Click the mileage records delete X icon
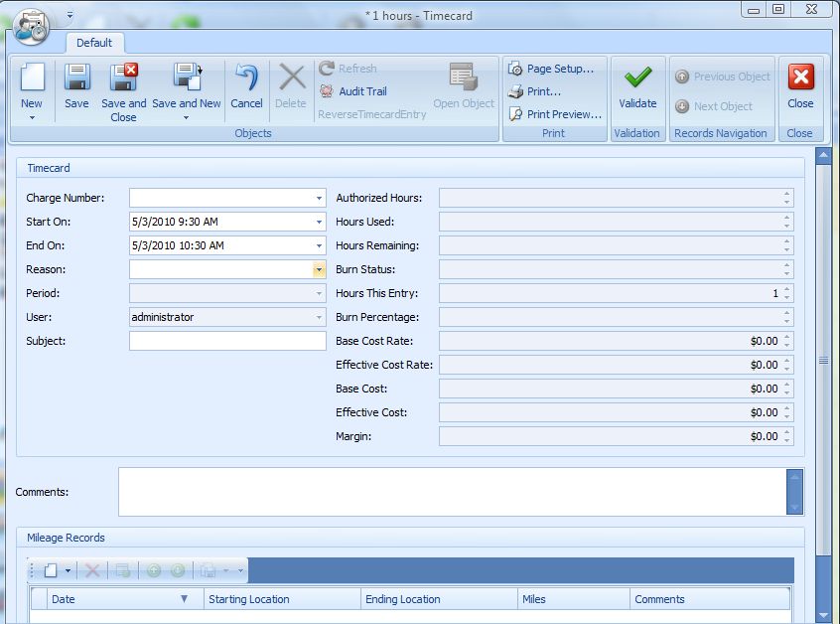This screenshot has width=840, height=624. (x=92, y=570)
